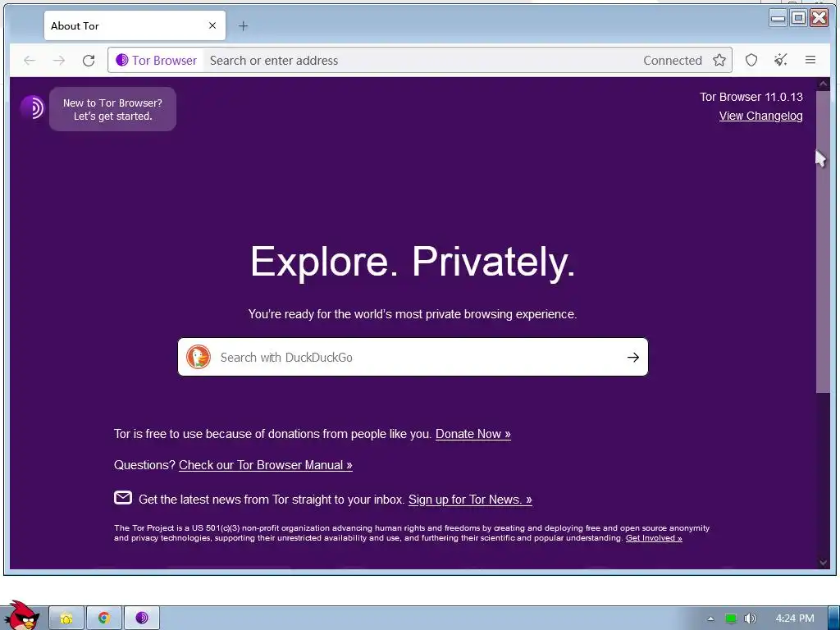Focus the address bar 'Search or enter address'
This screenshot has width=840, height=630.
pyautogui.click(x=418, y=61)
